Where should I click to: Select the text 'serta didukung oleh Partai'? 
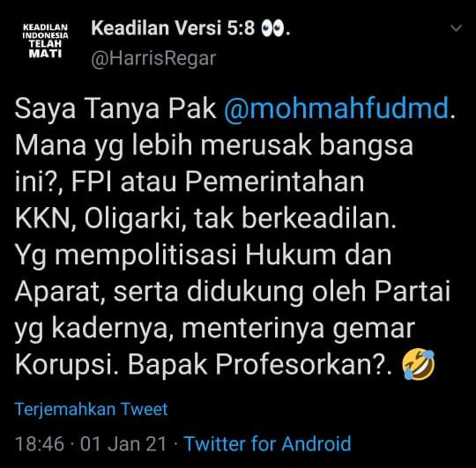(x=282, y=292)
